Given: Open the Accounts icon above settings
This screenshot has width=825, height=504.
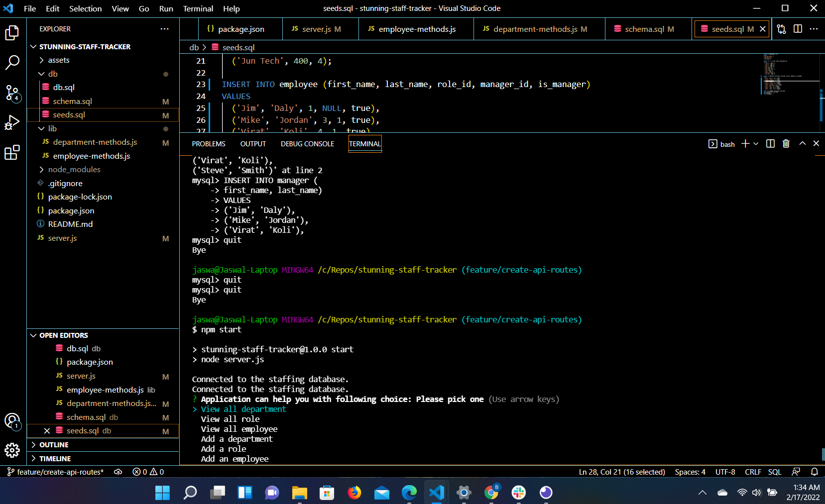Looking at the screenshot, I should tap(12, 420).
